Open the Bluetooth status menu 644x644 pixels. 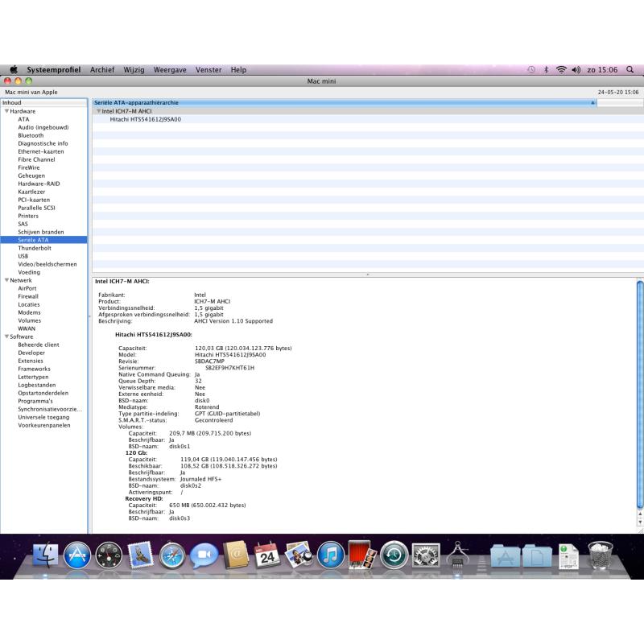546,69
